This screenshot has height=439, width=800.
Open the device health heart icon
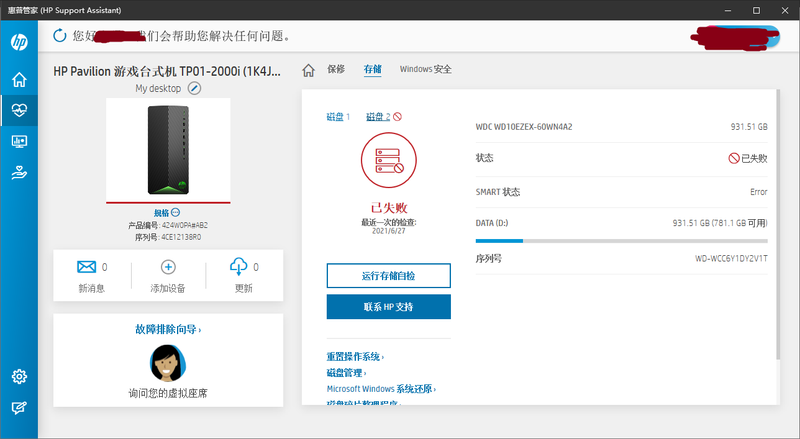click(19, 110)
